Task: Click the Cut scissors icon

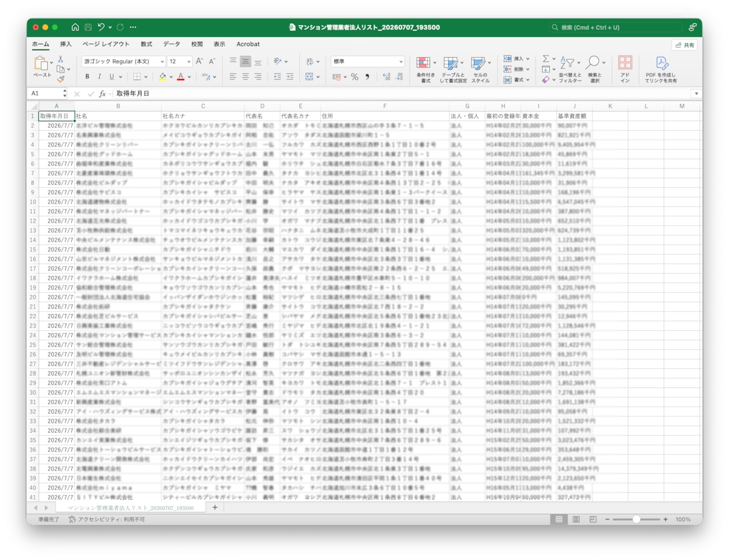Action: (x=60, y=59)
